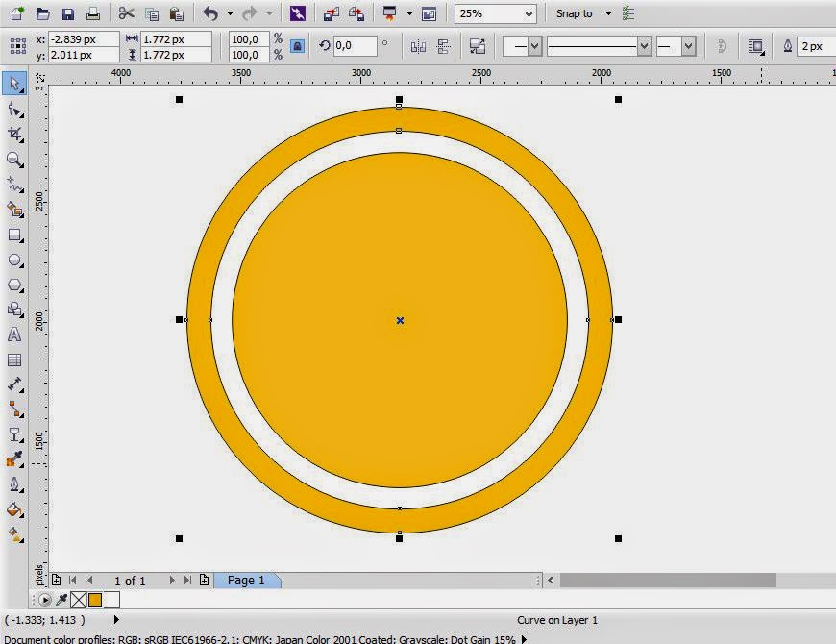Image resolution: width=836 pixels, height=644 pixels.
Task: Create a new document
Action: tap(17, 13)
